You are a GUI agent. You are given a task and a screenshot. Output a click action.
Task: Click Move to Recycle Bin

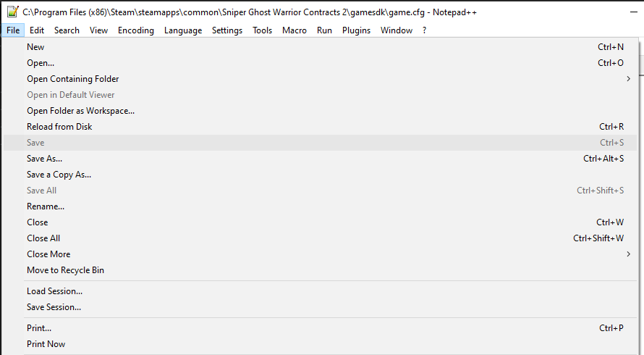(x=65, y=270)
